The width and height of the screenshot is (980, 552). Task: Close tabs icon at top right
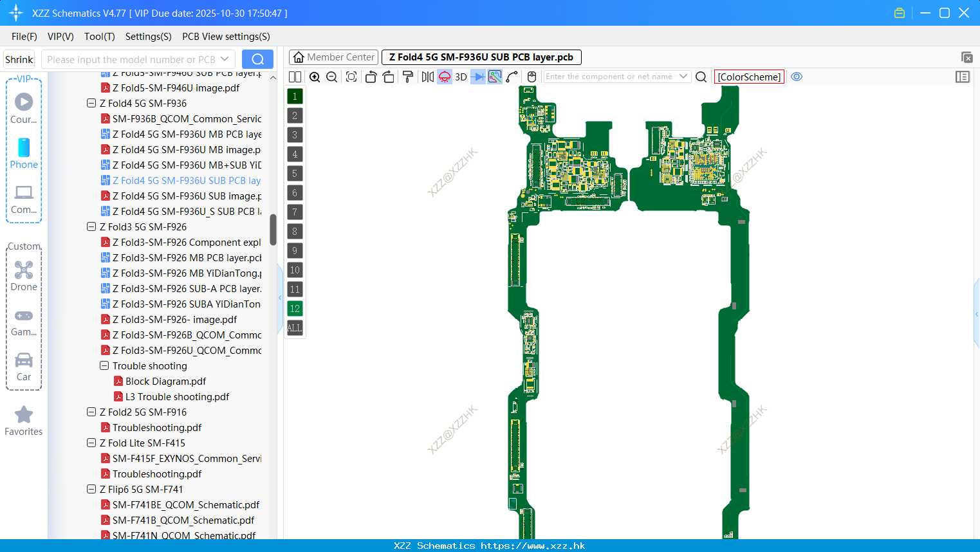(x=966, y=57)
